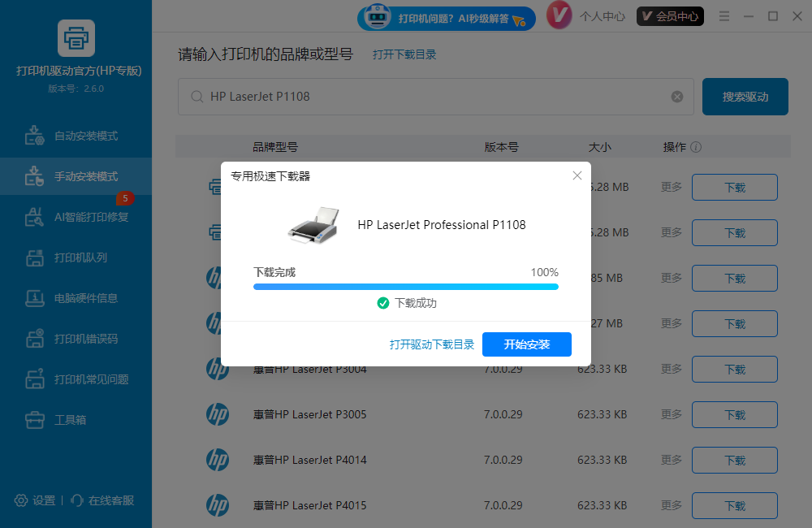812x528 pixels.
Task: Close the 专用极速下载器 dialog
Action: (577, 175)
